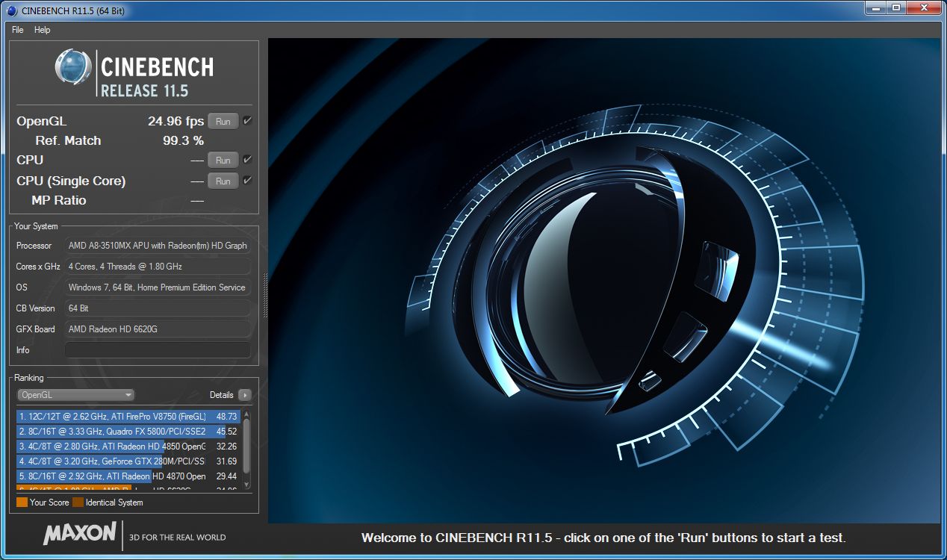
Task: Click the ranking list scroll-up arrow
Action: [246, 414]
